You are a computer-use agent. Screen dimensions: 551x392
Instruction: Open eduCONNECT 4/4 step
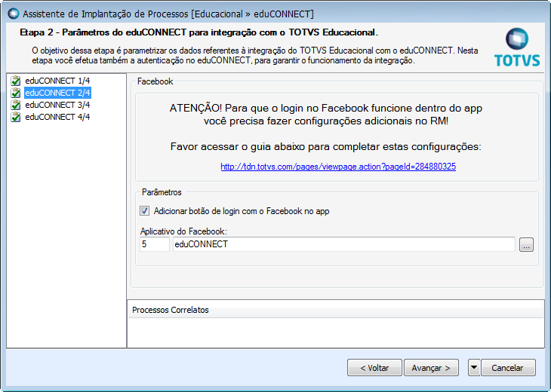(x=57, y=117)
